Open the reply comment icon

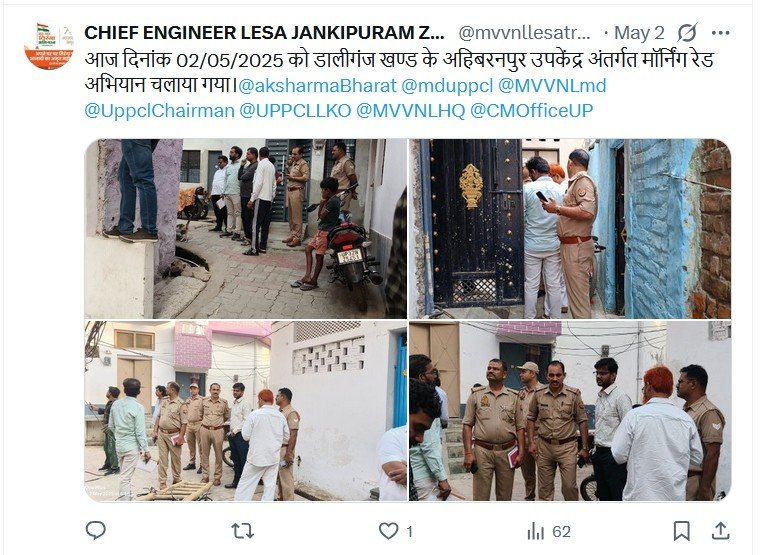tap(95, 530)
